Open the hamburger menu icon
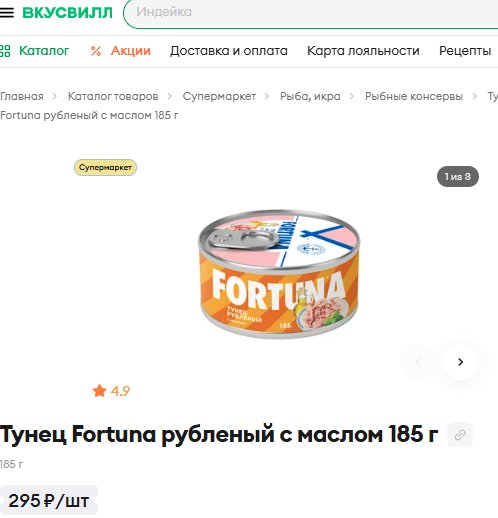The image size is (498, 518). pos(7,12)
